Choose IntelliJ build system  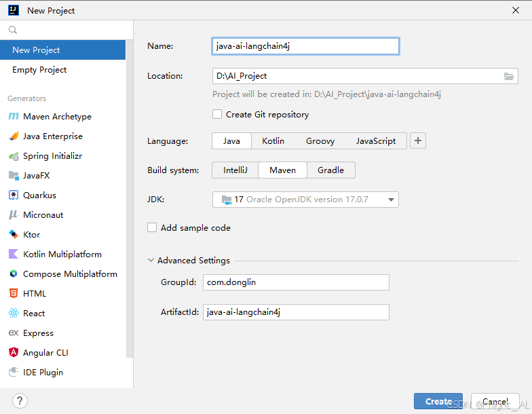point(235,170)
